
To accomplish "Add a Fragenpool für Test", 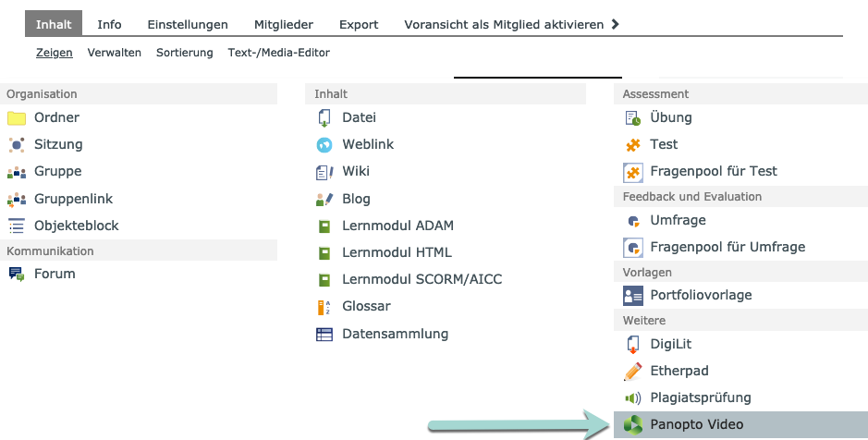I will [713, 172].
